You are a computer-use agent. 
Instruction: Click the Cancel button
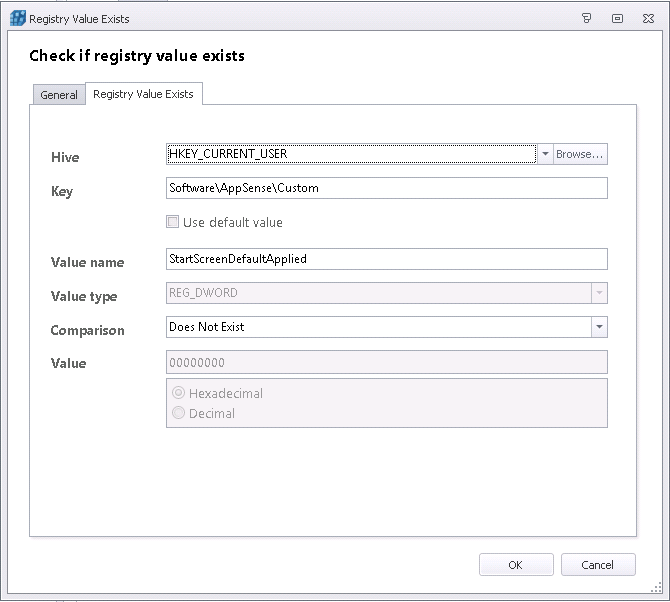pyautogui.click(x=598, y=565)
